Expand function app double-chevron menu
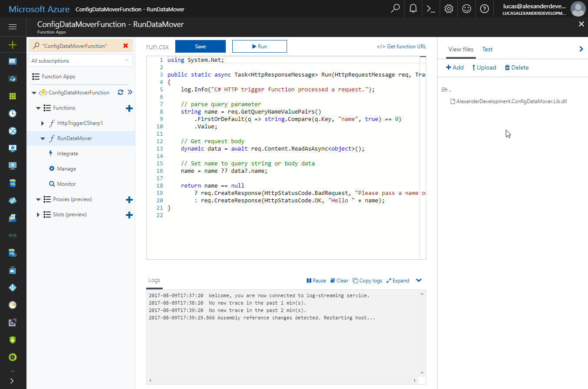The height and width of the screenshot is (389, 588). 130,92
